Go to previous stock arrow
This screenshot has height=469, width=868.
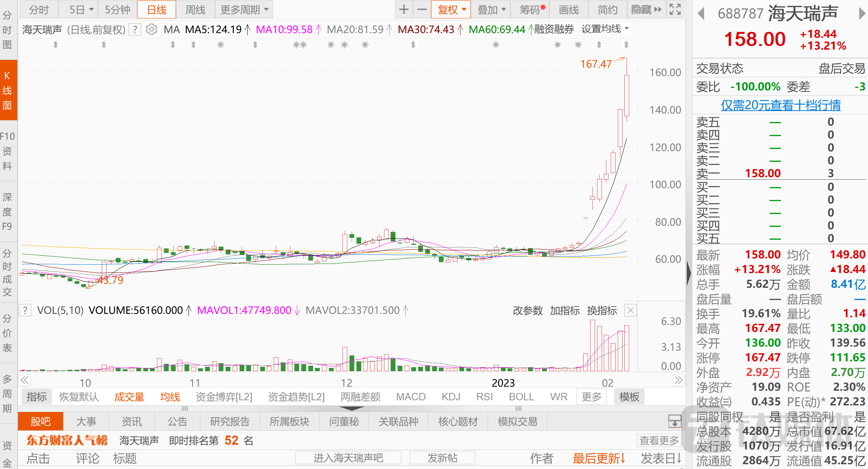701,14
